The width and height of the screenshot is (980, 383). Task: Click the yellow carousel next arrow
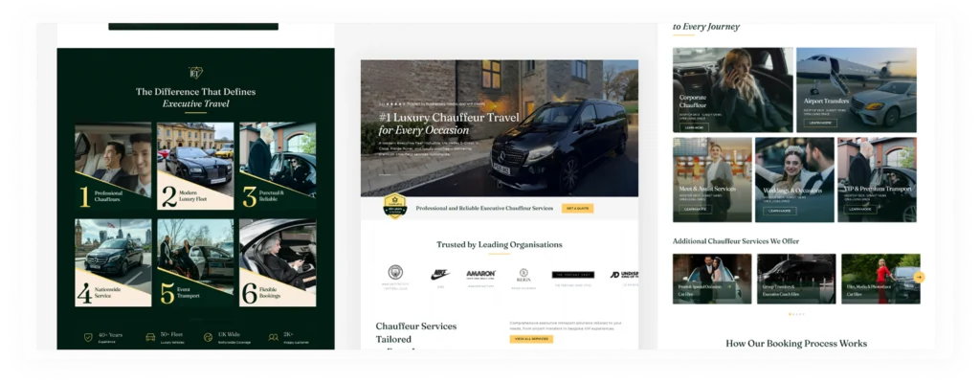click(919, 277)
